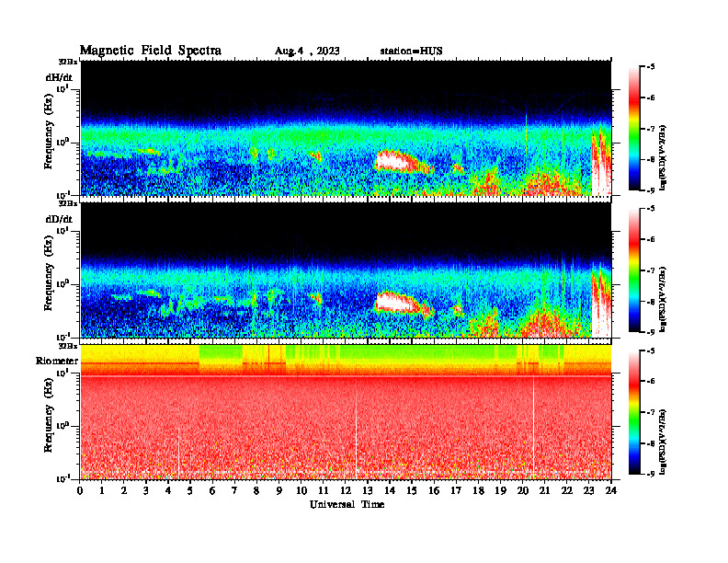The width and height of the screenshot is (728, 563).
Task: Click the hour 13 tick label
Action: tap(368, 490)
